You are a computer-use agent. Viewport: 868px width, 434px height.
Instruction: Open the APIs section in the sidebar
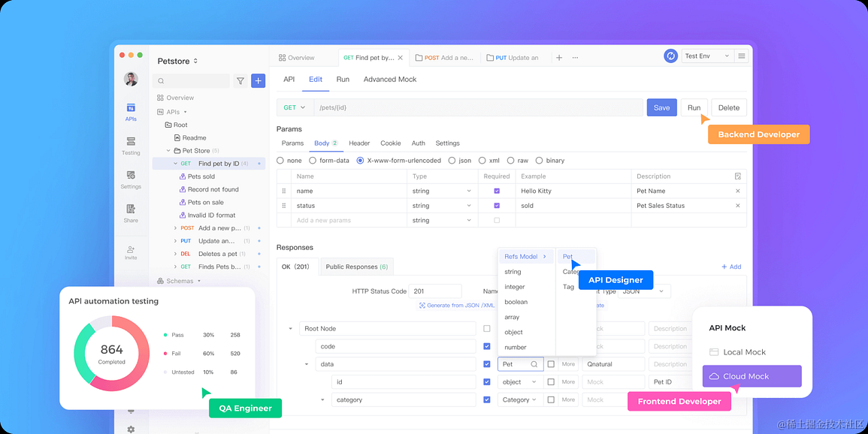pyautogui.click(x=131, y=111)
